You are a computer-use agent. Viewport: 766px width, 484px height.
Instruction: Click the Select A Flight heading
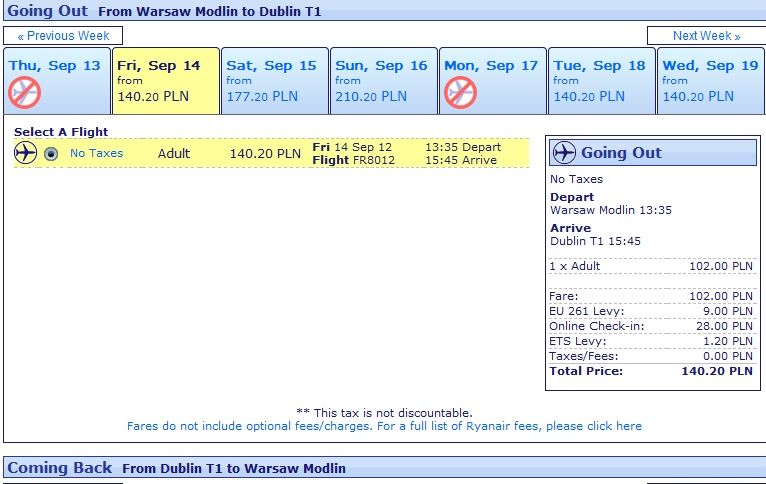[61, 132]
